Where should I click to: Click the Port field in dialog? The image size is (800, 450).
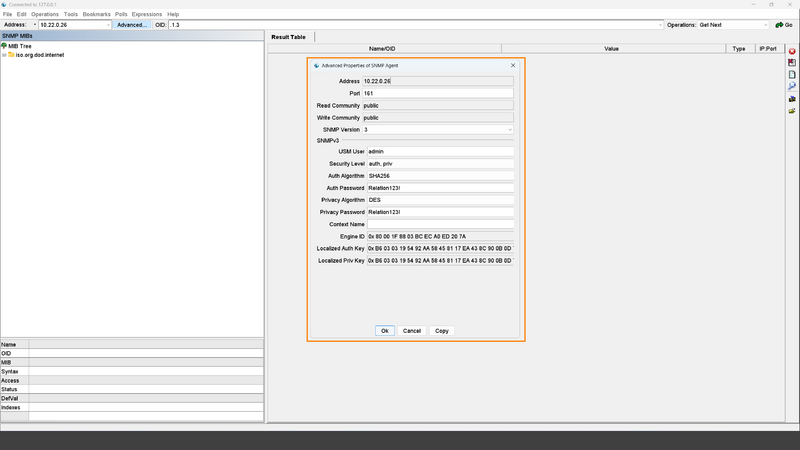[x=438, y=93]
